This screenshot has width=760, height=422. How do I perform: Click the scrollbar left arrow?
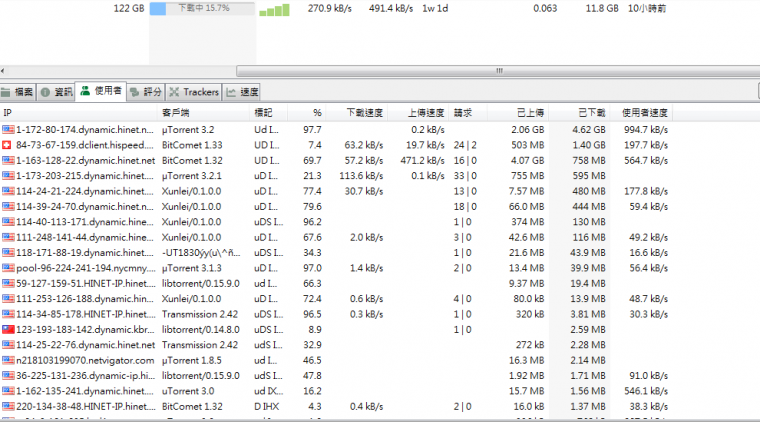tap(3, 71)
